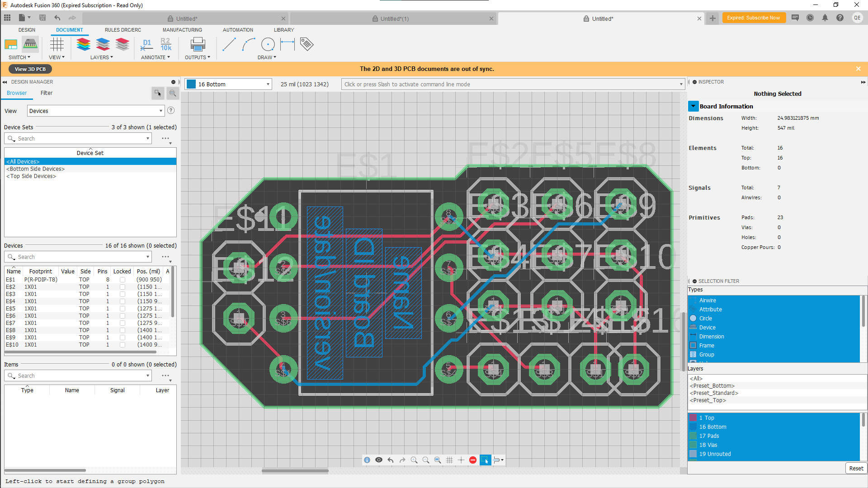Switch to the Filter tab in Design Manager
The image size is (868, 488).
[x=46, y=93]
